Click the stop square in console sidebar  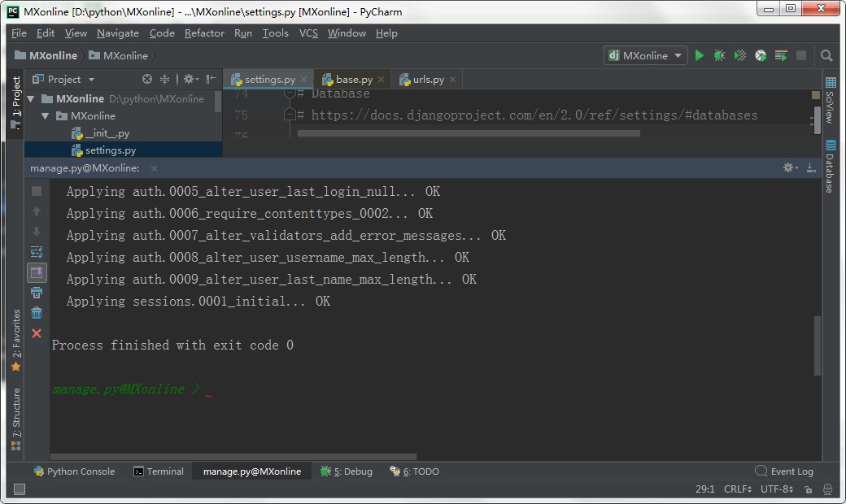pos(37,191)
